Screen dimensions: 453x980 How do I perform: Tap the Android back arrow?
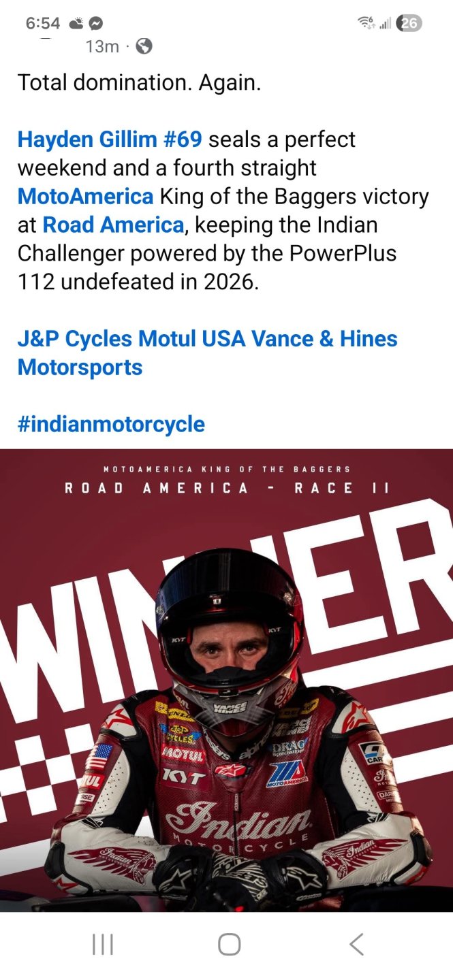click(356, 945)
